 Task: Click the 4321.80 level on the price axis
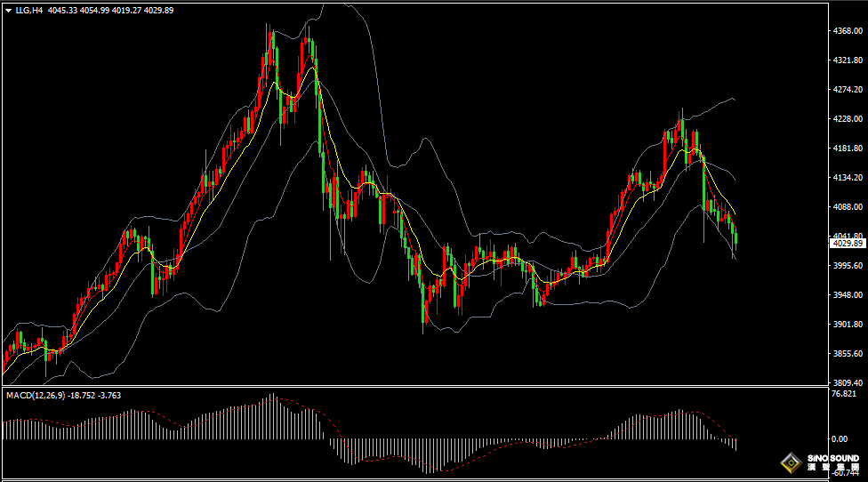(847, 60)
